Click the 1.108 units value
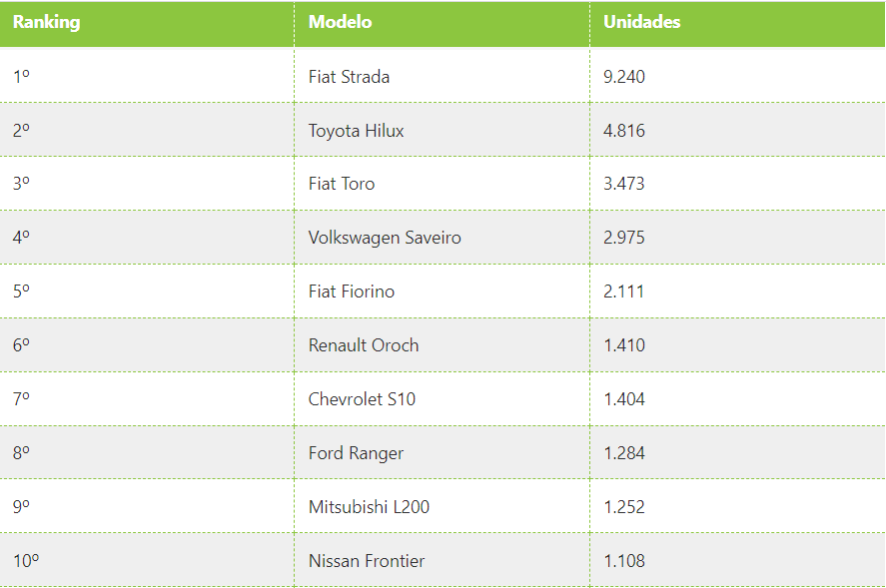 tap(624, 561)
